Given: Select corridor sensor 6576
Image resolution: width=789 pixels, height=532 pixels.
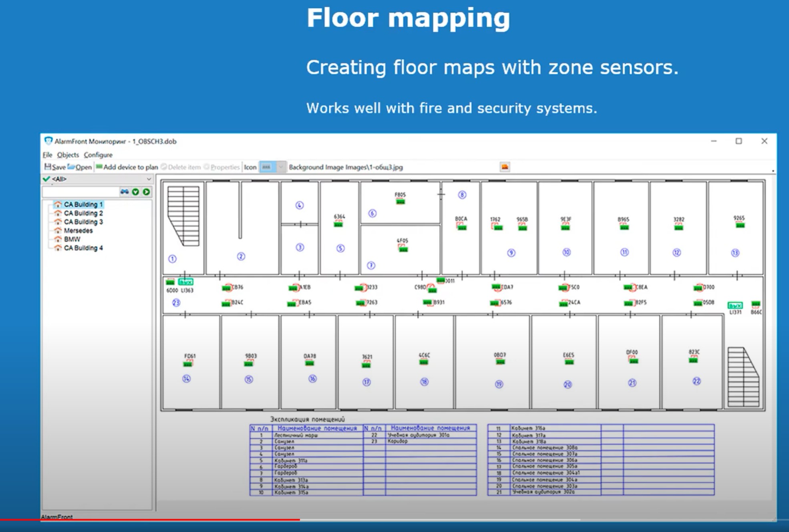Looking at the screenshot, I should coord(495,303).
